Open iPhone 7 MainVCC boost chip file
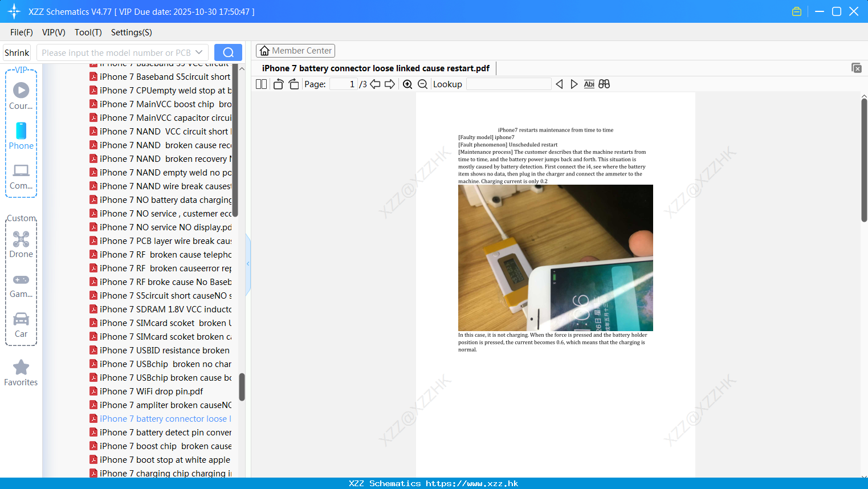The width and height of the screenshot is (868, 489). [x=161, y=104]
